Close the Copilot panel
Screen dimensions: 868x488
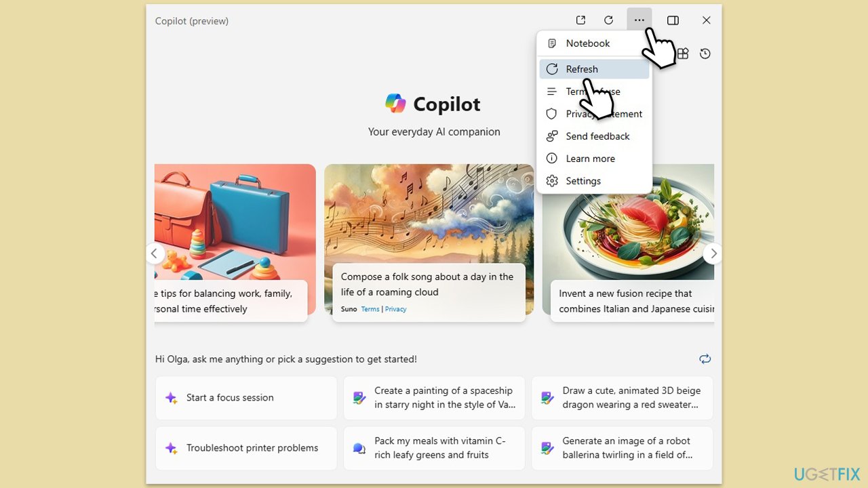coord(706,20)
